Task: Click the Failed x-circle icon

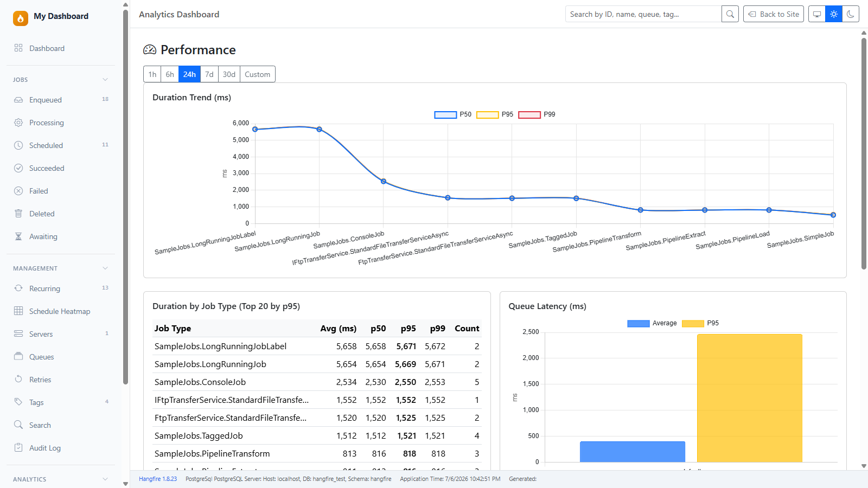Action: [18, 191]
